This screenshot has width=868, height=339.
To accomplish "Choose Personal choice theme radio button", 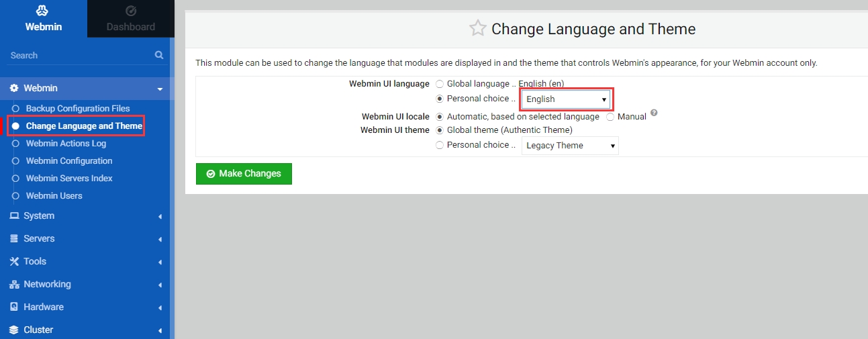I will 440,145.
